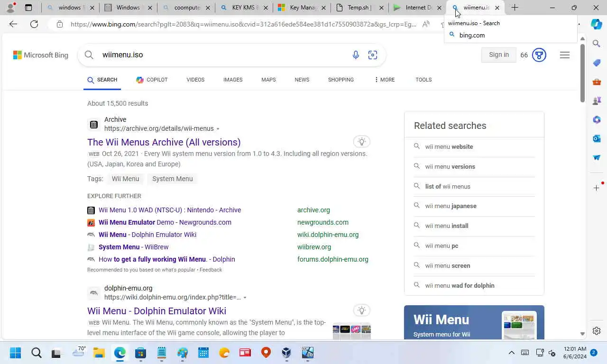This screenshot has width=607, height=364.
Task: Open Windows Start menu
Action: [15, 353]
